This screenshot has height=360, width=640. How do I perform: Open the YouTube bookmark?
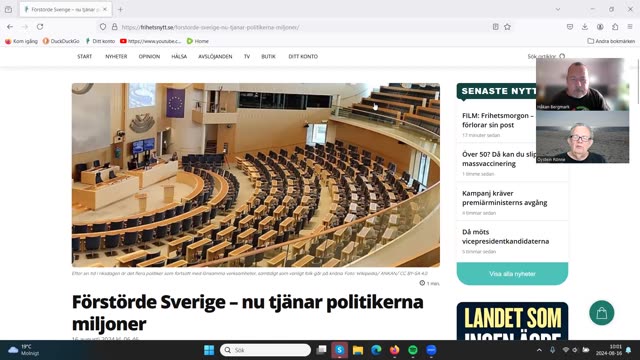tap(151, 41)
